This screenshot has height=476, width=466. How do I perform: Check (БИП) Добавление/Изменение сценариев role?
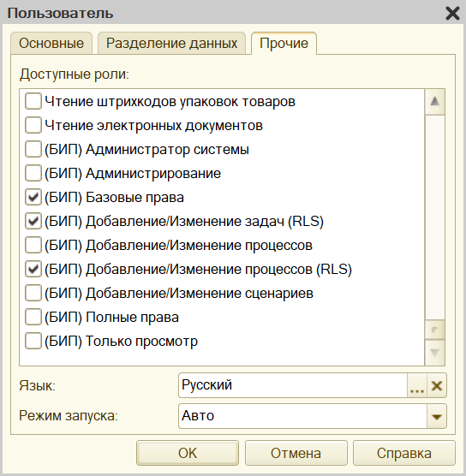click(x=33, y=293)
